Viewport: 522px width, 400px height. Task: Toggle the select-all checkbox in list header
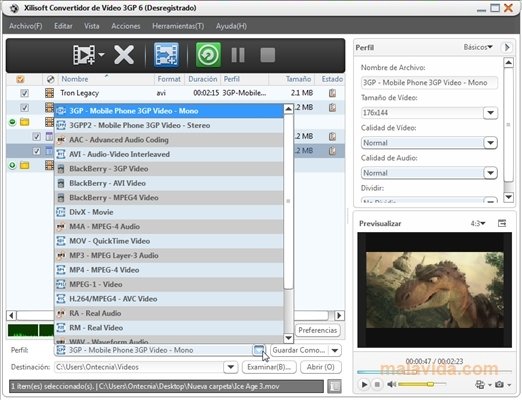pos(20,79)
